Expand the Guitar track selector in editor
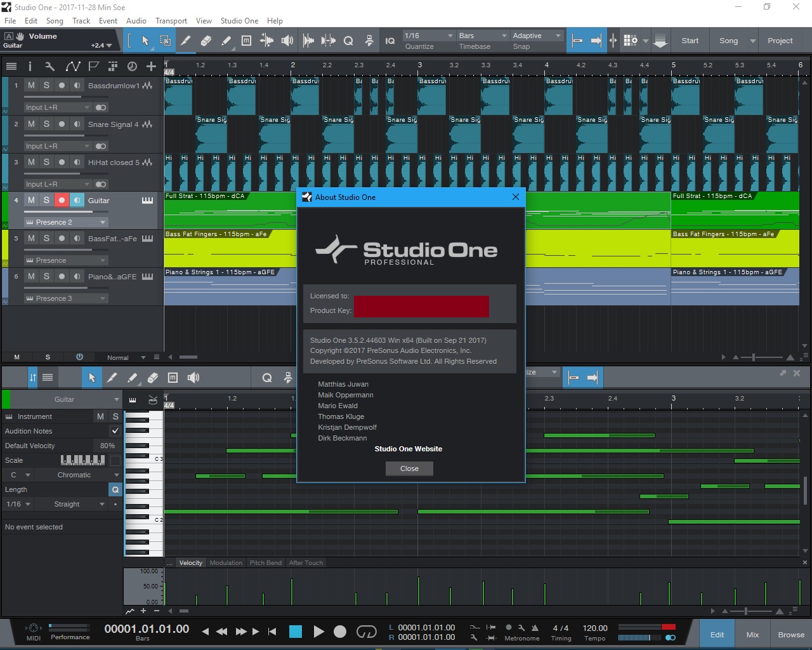The width and height of the screenshot is (812, 650). (x=65, y=399)
